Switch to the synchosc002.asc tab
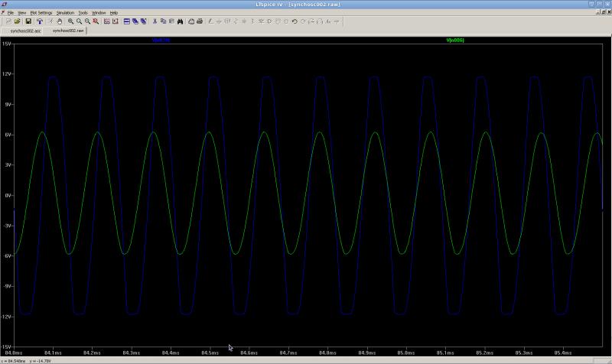Viewport: 612px width, 364px height. (x=24, y=31)
